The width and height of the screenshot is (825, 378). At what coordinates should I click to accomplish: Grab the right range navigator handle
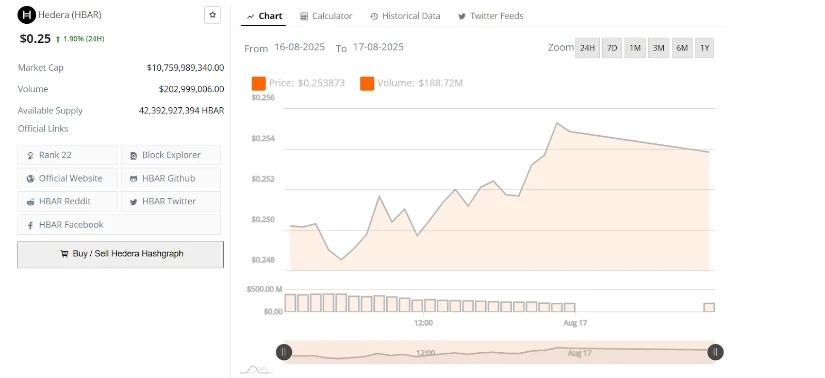716,352
